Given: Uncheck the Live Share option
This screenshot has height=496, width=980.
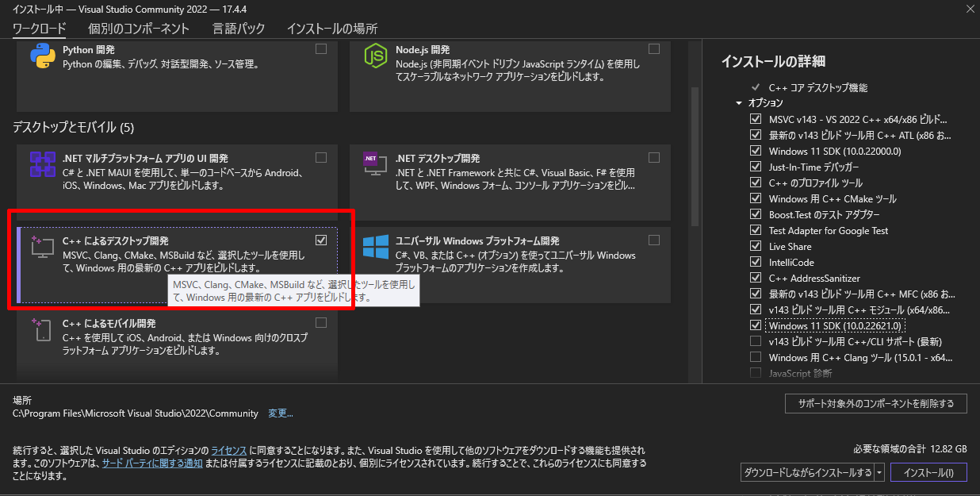Looking at the screenshot, I should click(x=756, y=246).
